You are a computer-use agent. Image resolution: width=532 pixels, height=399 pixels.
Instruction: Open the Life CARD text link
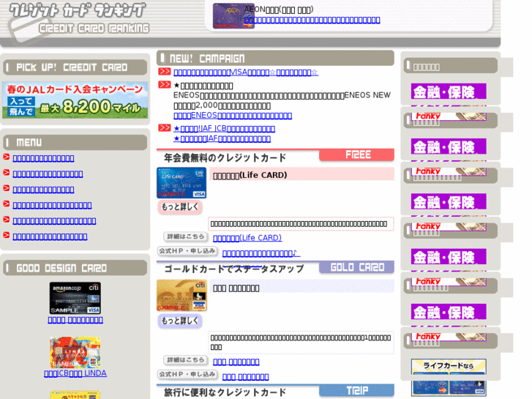point(247,238)
